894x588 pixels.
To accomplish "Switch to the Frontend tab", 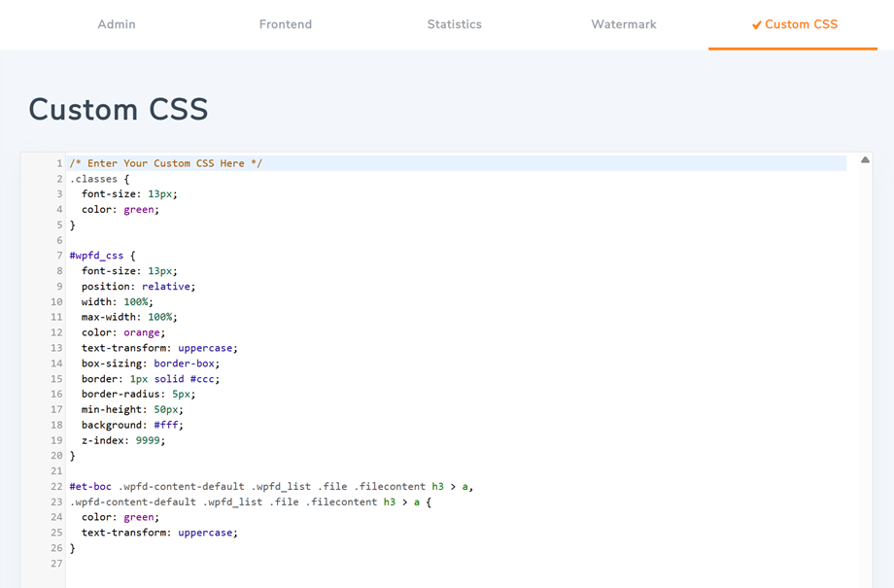I will tap(285, 24).
